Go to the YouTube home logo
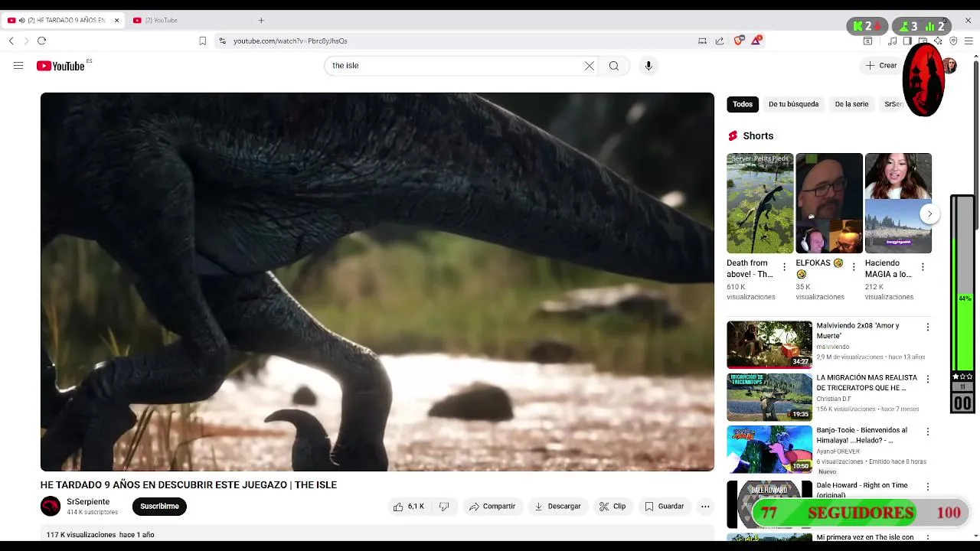The image size is (980, 551). 60,66
